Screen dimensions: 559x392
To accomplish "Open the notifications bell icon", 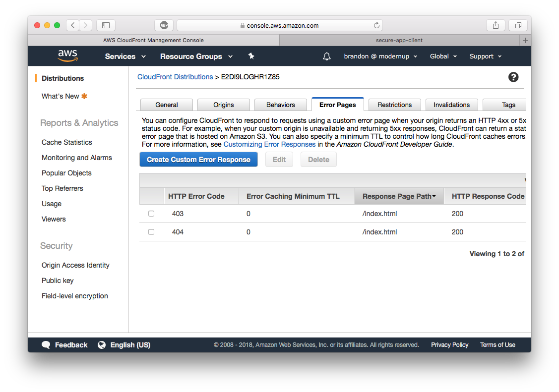I will point(326,56).
